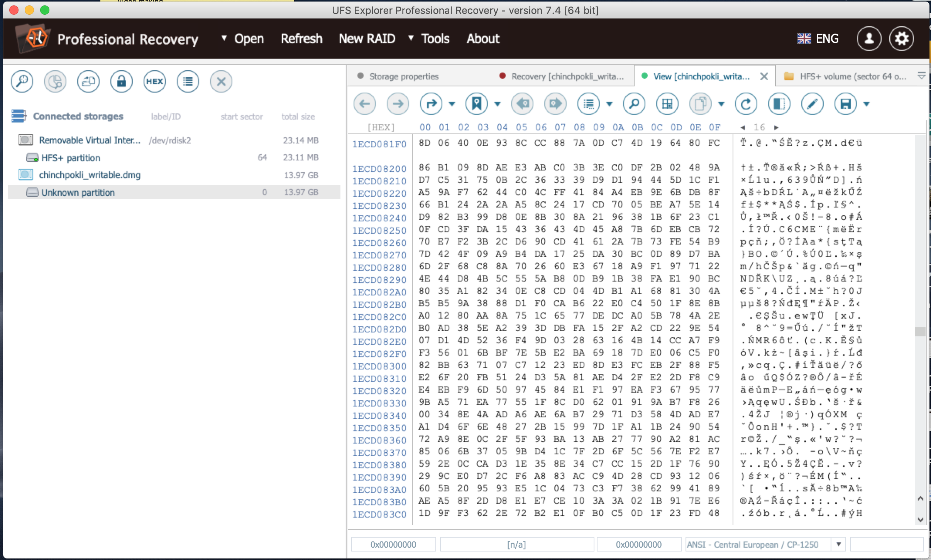This screenshot has height=560, width=931.
Task: Click the first 0x00000000 offset field
Action: [x=393, y=544]
